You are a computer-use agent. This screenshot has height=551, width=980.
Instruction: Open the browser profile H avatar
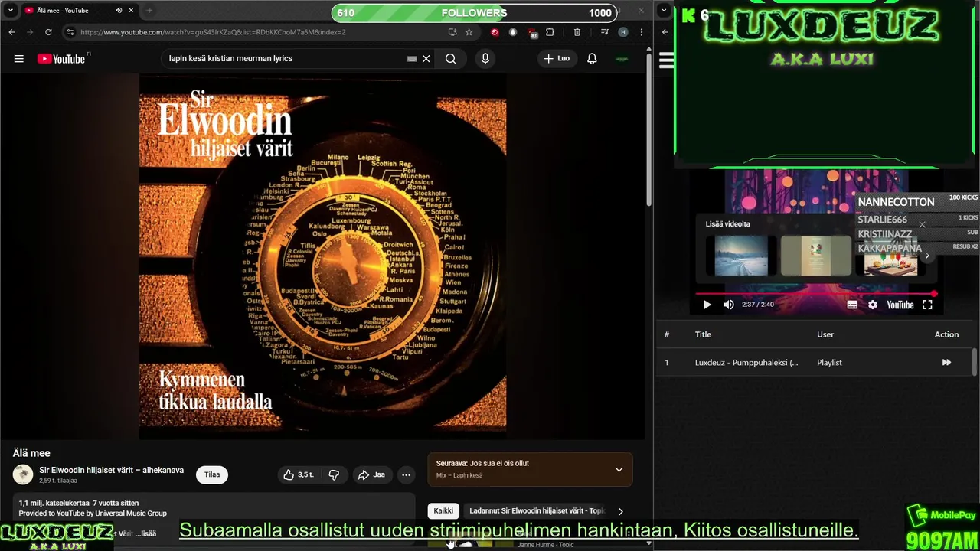coord(623,32)
